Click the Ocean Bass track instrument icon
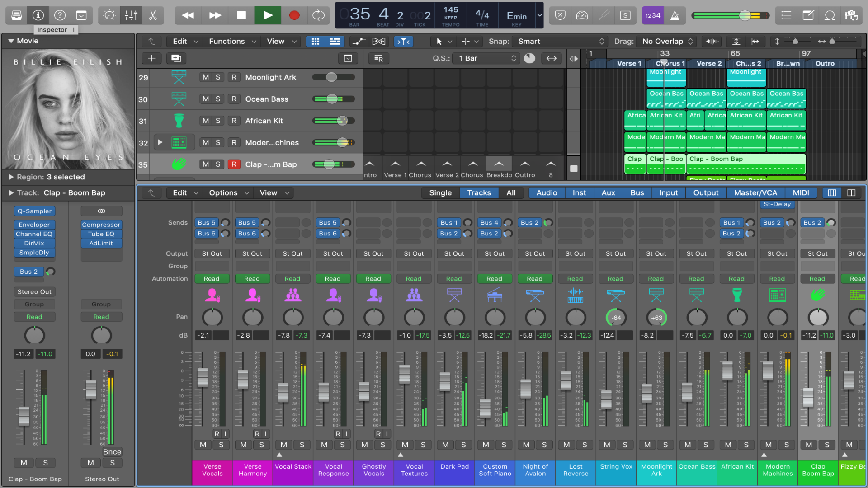This screenshot has width=868, height=488. coord(179,99)
